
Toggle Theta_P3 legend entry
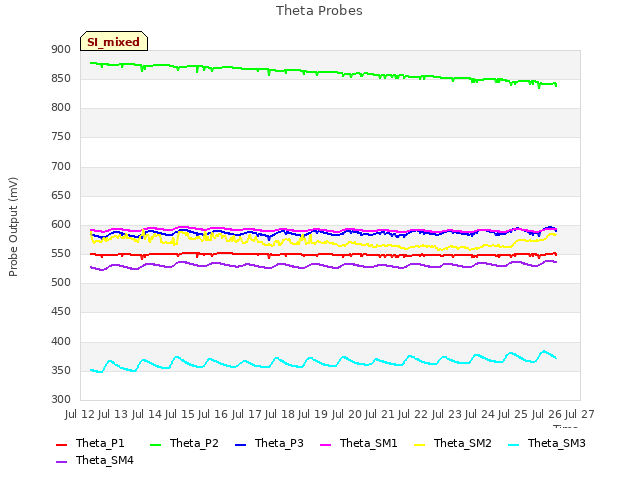pos(269,443)
